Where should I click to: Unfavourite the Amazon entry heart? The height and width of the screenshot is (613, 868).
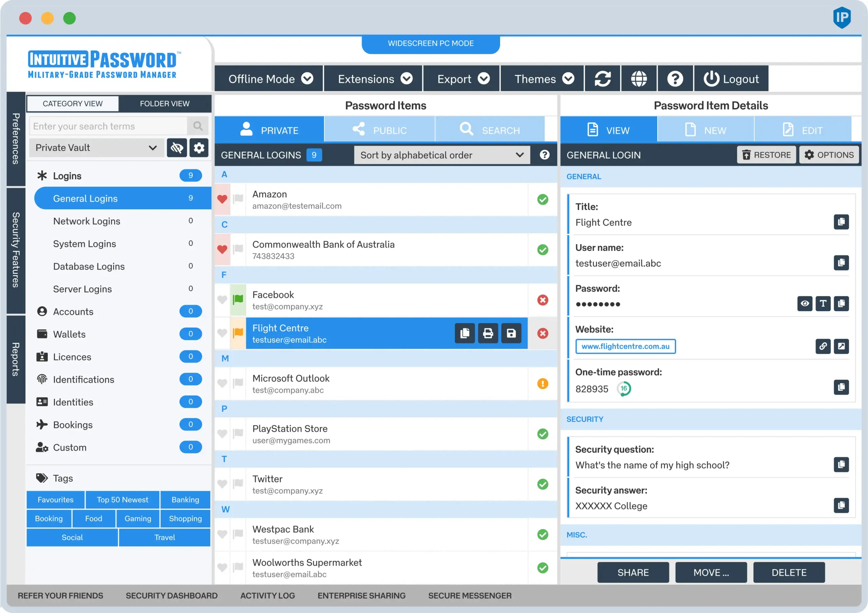click(222, 198)
